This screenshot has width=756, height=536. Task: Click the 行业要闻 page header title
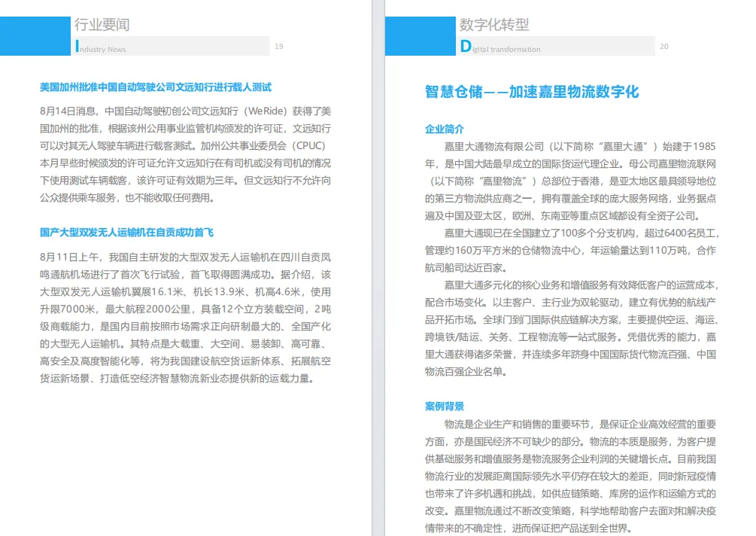[x=102, y=25]
